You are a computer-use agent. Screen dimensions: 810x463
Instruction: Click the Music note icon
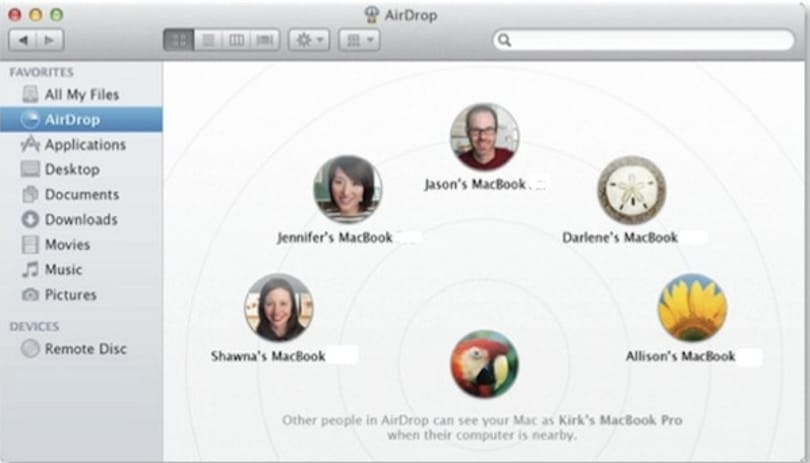(x=30, y=269)
